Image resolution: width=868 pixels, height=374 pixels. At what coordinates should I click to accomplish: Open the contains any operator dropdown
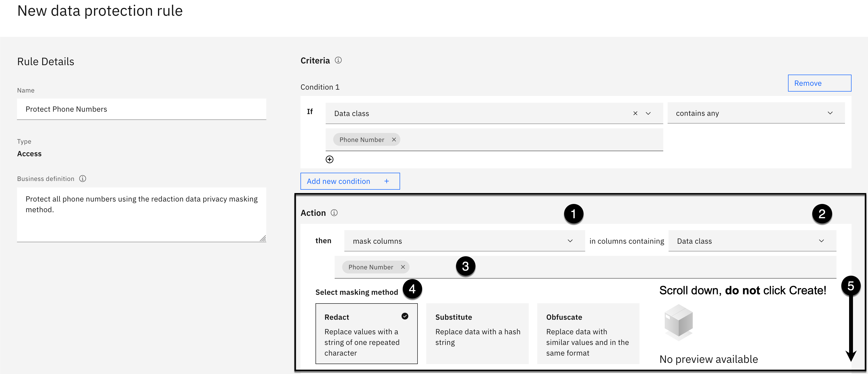(x=756, y=113)
